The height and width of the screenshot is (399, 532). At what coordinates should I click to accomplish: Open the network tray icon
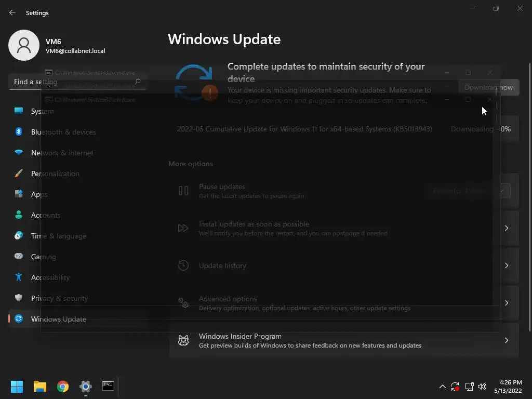[469, 387]
